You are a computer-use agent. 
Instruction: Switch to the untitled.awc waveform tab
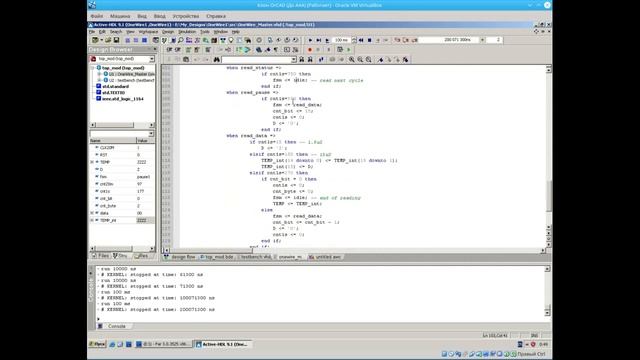(x=325, y=257)
